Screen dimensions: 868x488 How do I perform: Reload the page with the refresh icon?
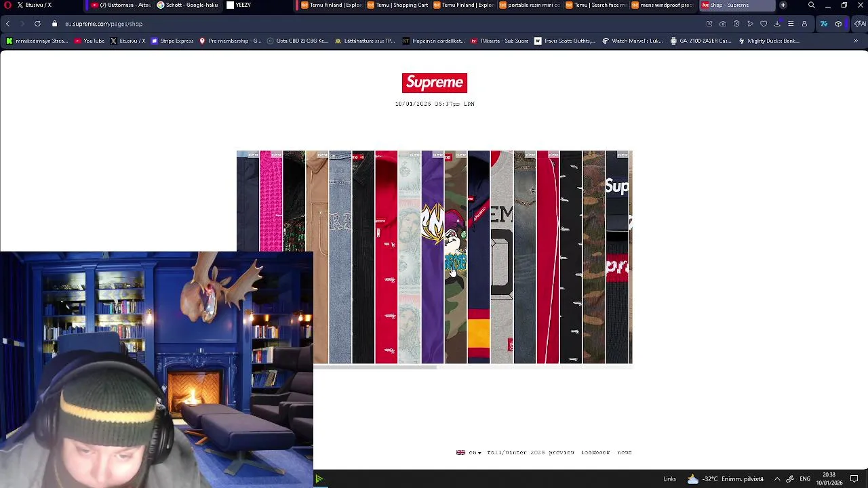[x=37, y=24]
